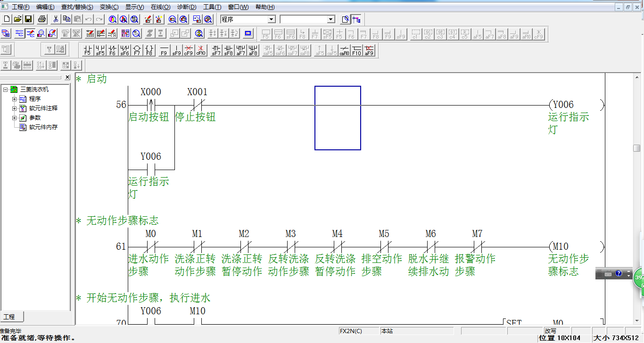Viewport: 644px width, 343px height.
Task: Open the 查找/替换(S) menu
Action: click(x=77, y=7)
